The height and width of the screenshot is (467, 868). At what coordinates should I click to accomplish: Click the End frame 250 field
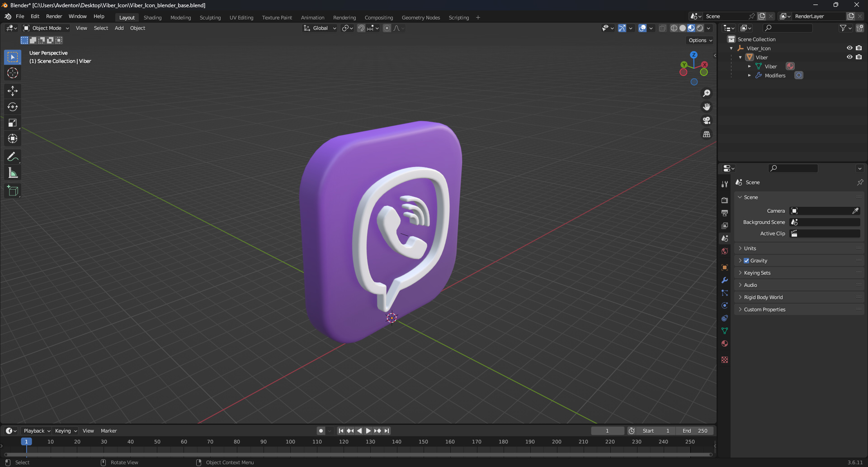pyautogui.click(x=695, y=431)
